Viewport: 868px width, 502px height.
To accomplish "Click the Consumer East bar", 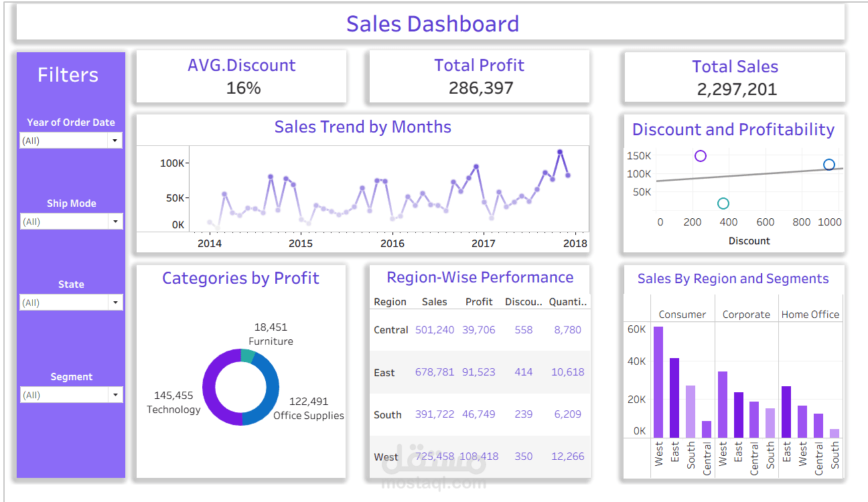I will [674, 398].
